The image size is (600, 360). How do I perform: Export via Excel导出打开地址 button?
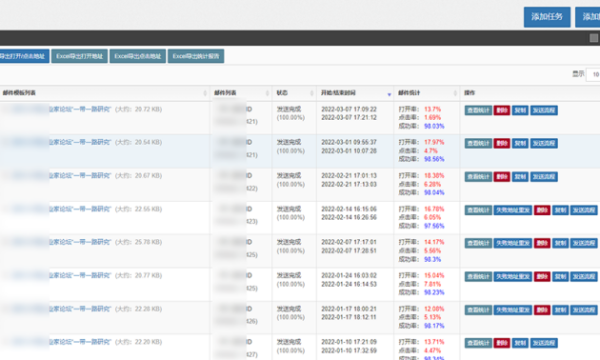point(79,56)
